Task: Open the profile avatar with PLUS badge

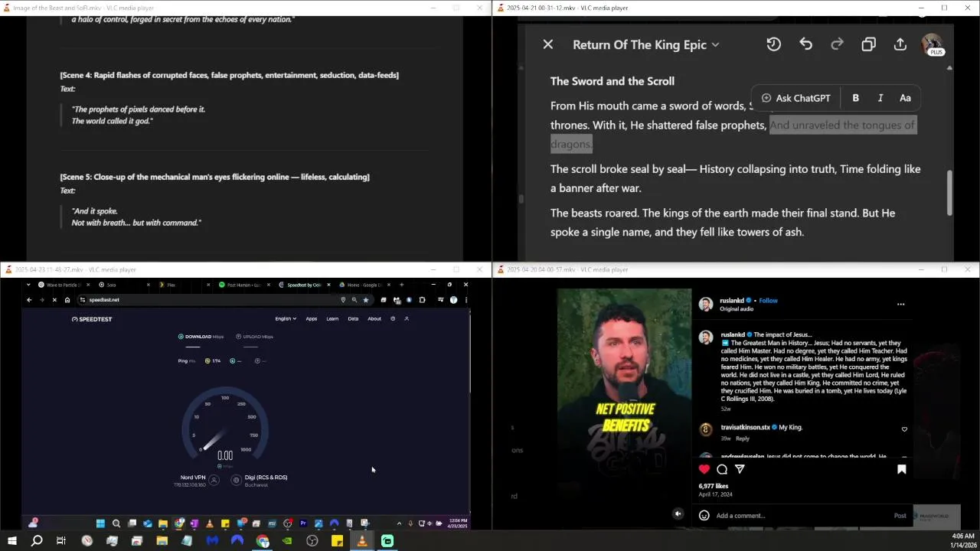Action: tap(932, 44)
